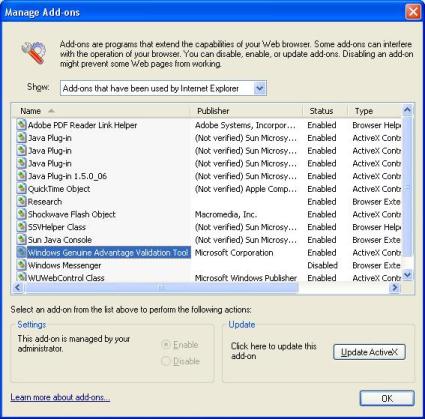Screen dimensions: 425x419
Task: Click vertical scrollbar down arrow
Action: click(408, 275)
